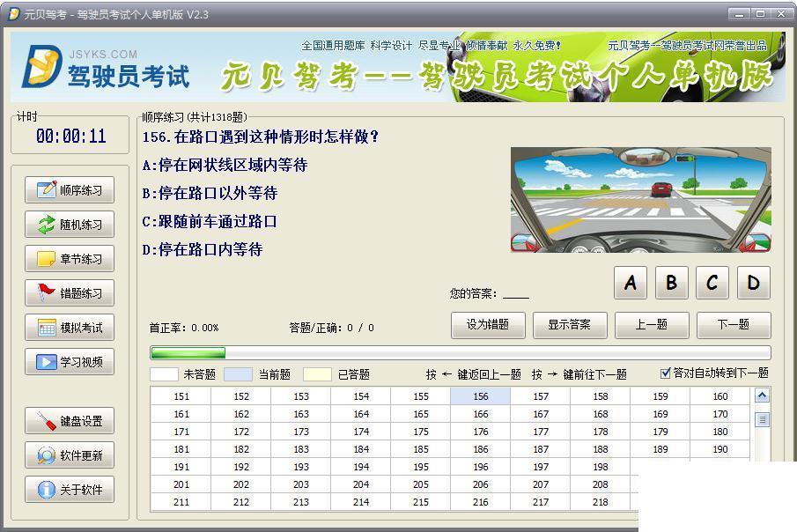Open 章节练习 chapter practice
Image resolution: width=797 pixels, height=532 pixels.
click(70, 259)
